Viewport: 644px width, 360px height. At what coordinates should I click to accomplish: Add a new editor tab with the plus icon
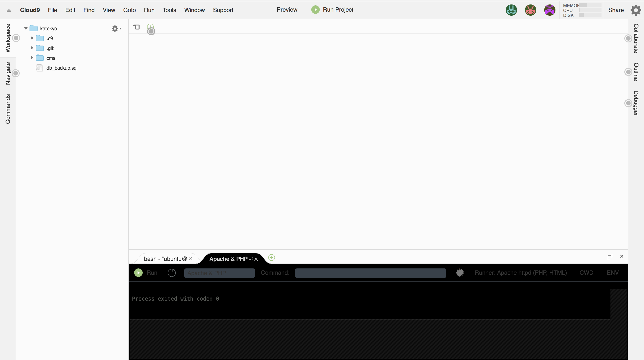coord(150,27)
